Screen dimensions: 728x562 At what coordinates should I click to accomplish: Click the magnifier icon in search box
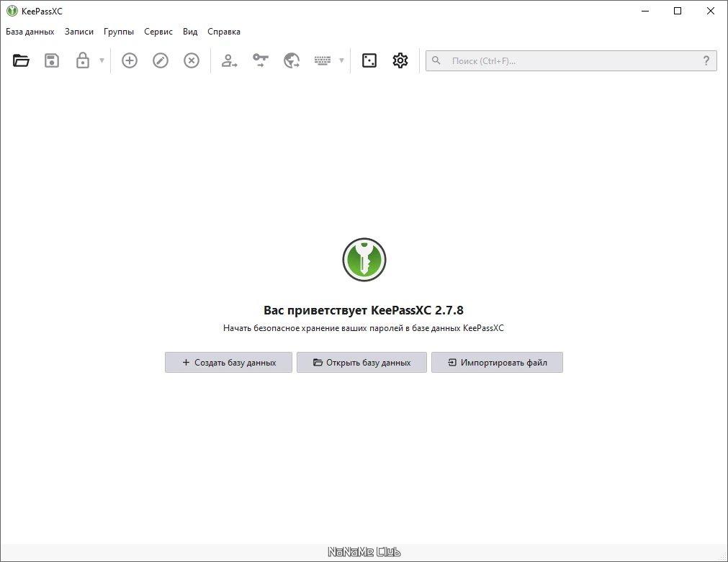click(x=436, y=60)
